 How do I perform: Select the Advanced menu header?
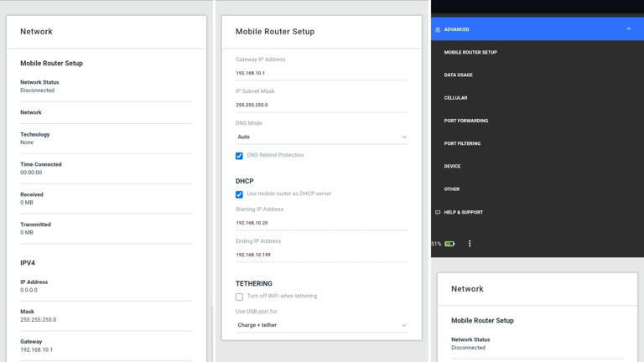538,29
